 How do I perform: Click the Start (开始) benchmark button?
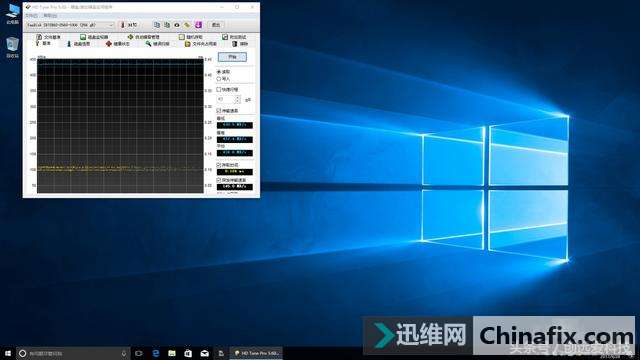(x=232, y=57)
